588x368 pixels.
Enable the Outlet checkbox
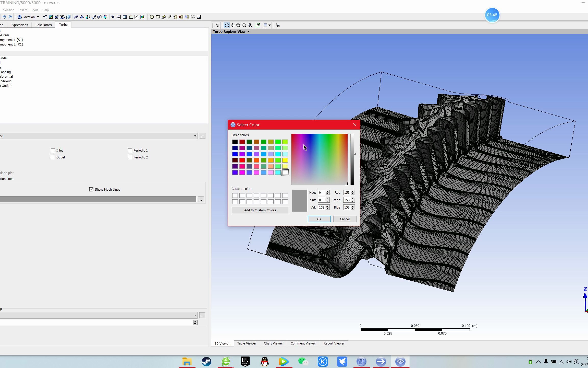(53, 157)
